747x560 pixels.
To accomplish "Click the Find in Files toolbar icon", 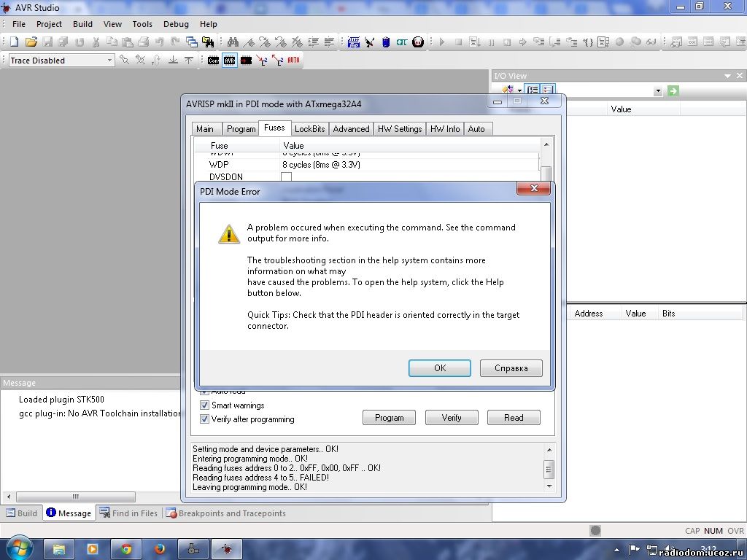I will click(208, 42).
